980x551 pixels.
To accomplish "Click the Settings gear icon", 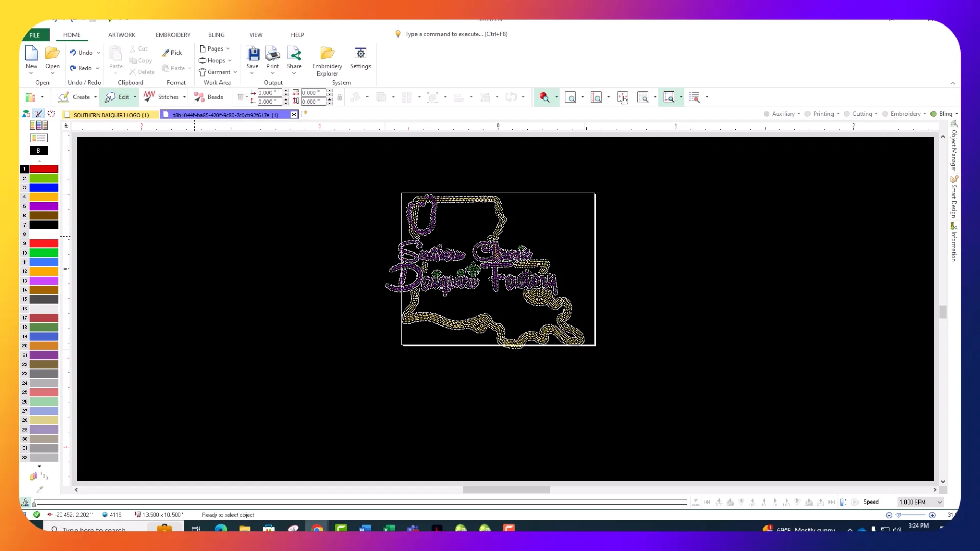I will point(360,54).
